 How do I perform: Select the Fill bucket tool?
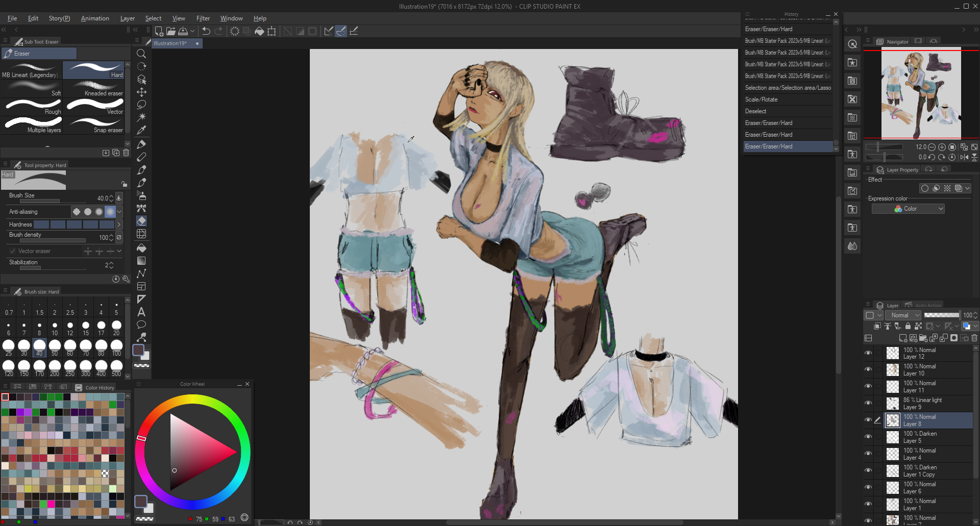click(141, 248)
